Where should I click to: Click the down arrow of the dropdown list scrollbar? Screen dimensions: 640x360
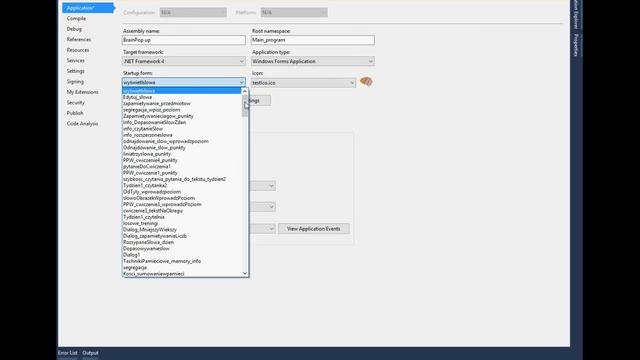245,273
